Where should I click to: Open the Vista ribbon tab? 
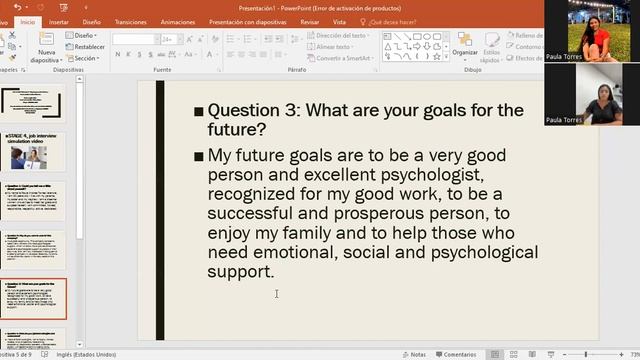pos(339,22)
